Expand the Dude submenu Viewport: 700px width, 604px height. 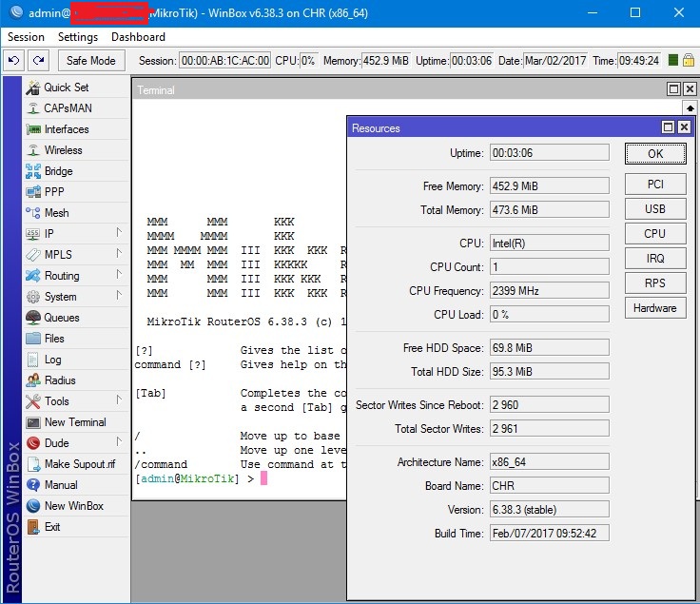119,442
